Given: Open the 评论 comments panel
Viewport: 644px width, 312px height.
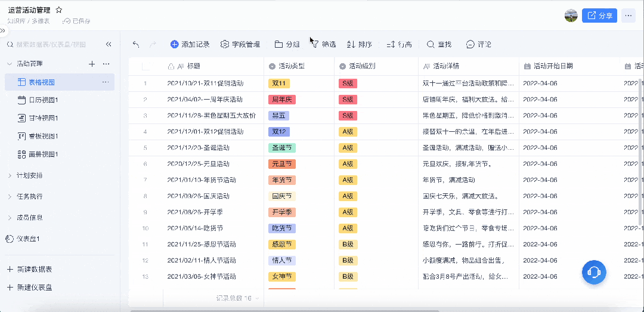Looking at the screenshot, I should pyautogui.click(x=478, y=44).
